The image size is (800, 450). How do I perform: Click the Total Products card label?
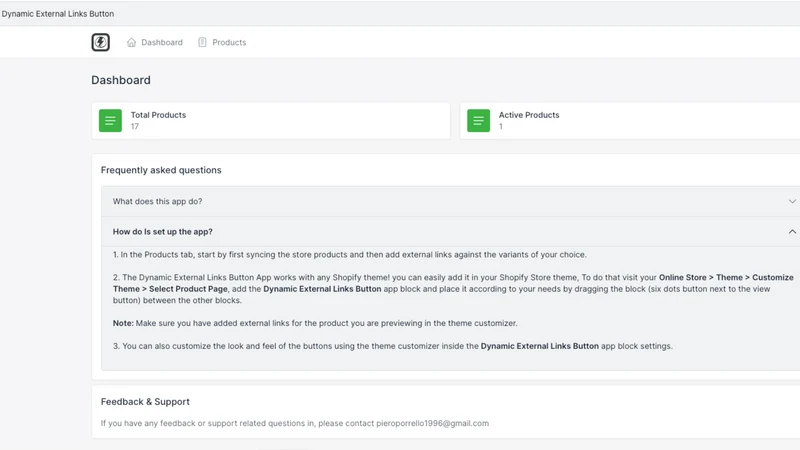(158, 115)
